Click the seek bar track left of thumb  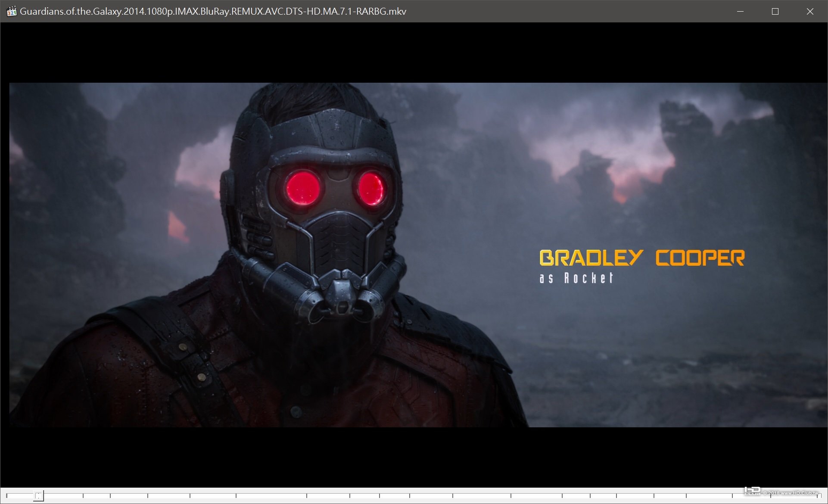coord(21,496)
